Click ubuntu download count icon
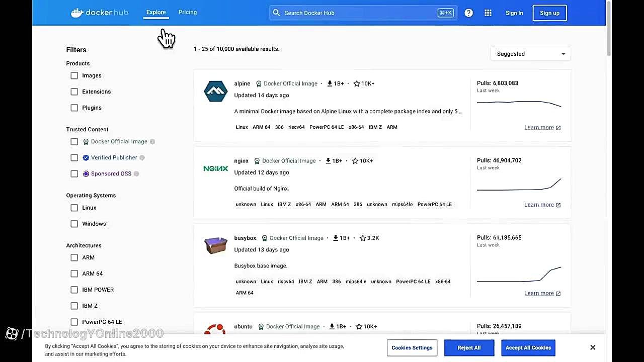644x362 pixels. click(332, 326)
